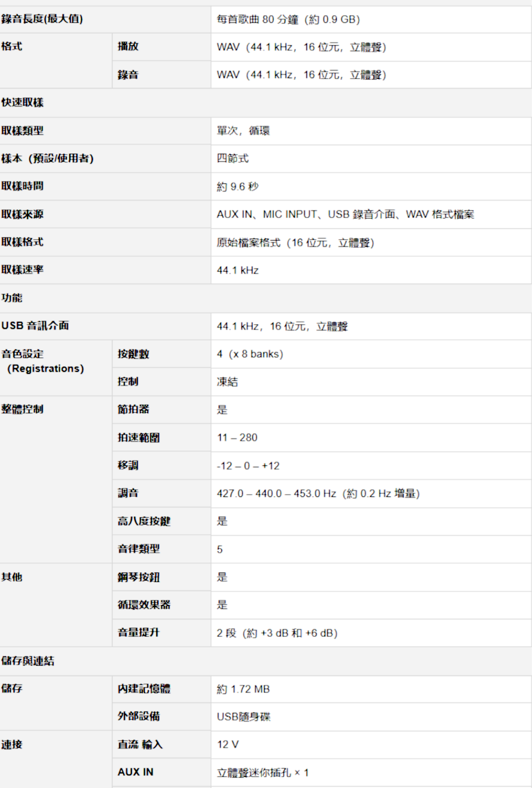Click the 鋼琴按鈕 sub-label
This screenshot has height=788, width=532.
(x=139, y=577)
